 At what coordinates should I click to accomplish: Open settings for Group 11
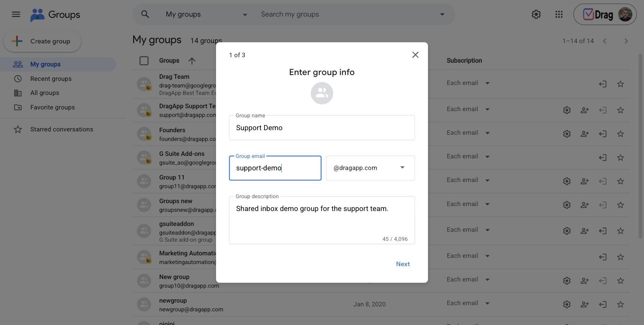tap(567, 181)
